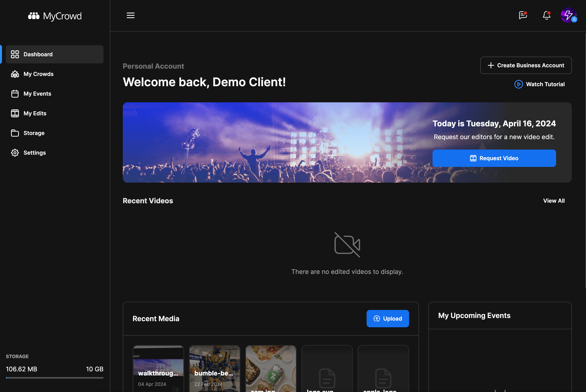Viewport: 586px width, 392px height.
Task: Open the notifications bell
Action: coord(546,16)
